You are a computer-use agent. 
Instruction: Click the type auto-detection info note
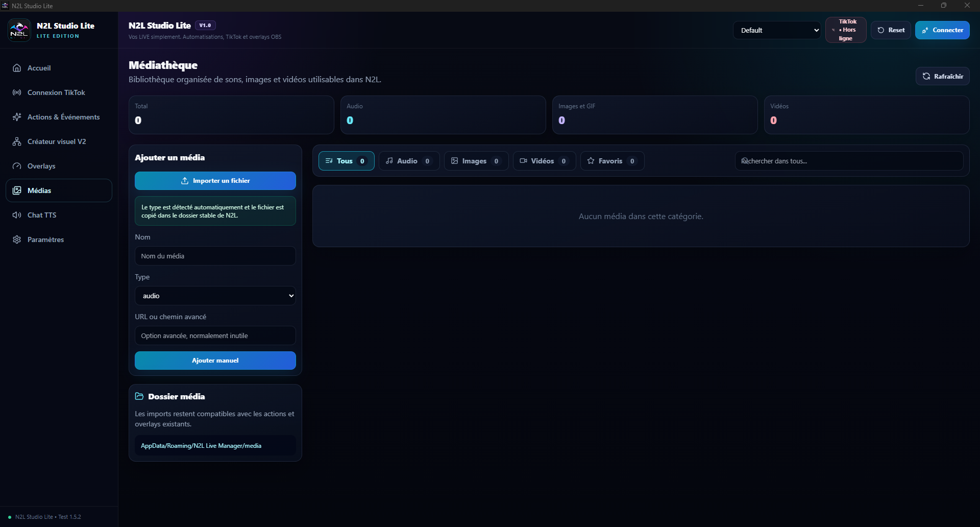(x=215, y=211)
